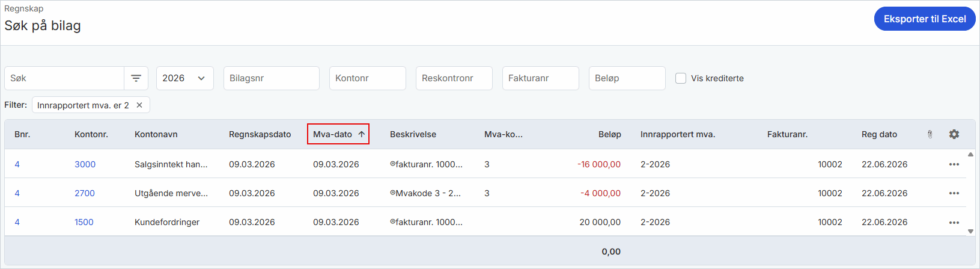Open voucher 4 link in Salgsinntekt row

point(17,164)
